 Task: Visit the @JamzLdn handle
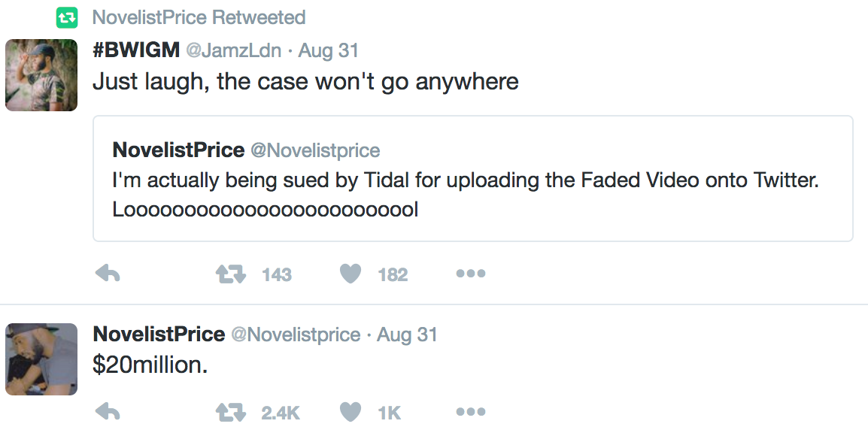click(233, 50)
